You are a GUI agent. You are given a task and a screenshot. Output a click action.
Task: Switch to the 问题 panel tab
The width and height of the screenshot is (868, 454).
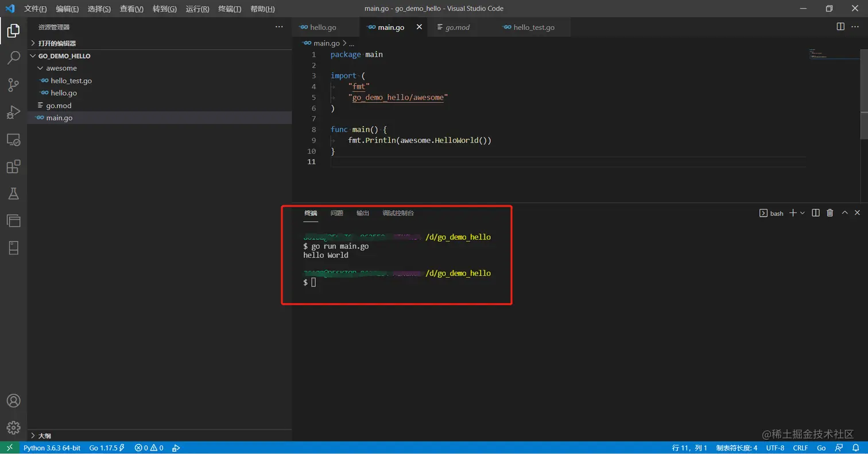[336, 213]
